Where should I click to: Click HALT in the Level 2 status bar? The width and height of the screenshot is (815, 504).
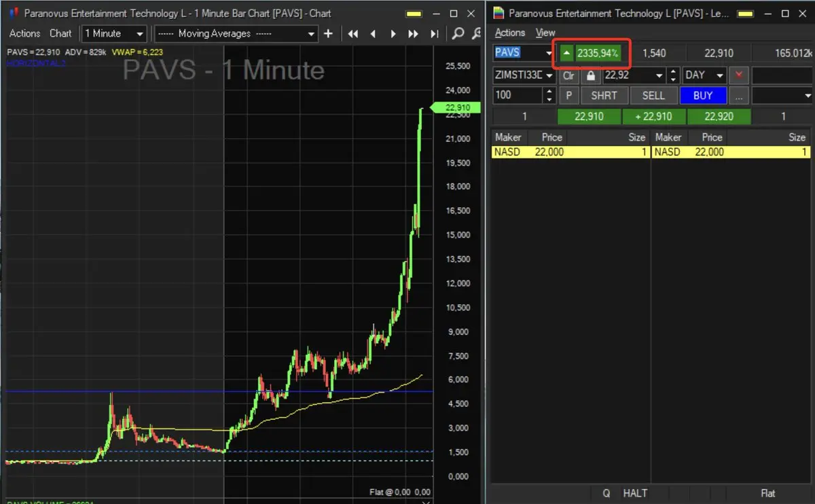(635, 493)
